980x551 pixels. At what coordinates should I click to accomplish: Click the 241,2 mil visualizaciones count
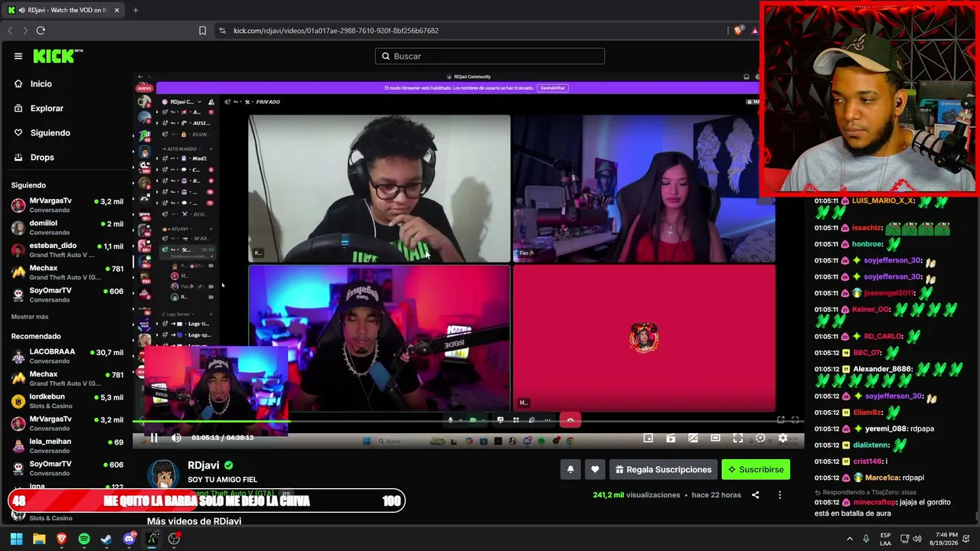point(636,495)
